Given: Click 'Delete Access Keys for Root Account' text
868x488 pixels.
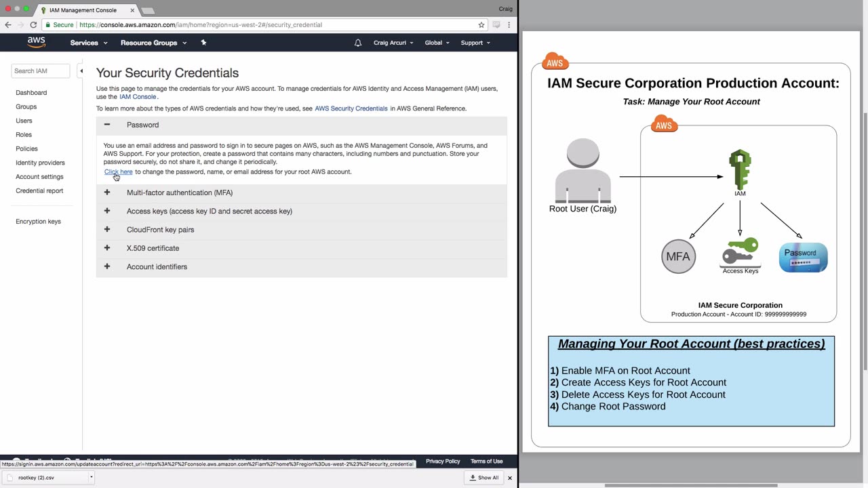Looking at the screenshot, I should (644, 394).
